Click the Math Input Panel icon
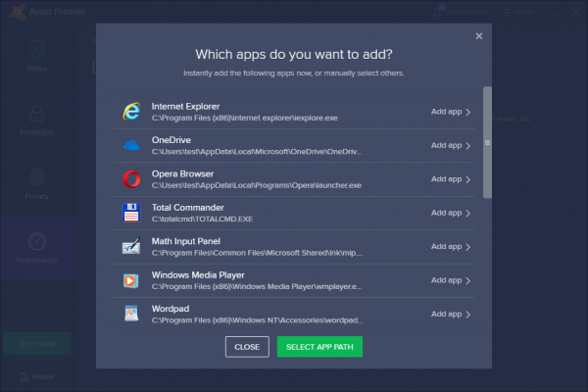588x392 pixels. pyautogui.click(x=131, y=246)
